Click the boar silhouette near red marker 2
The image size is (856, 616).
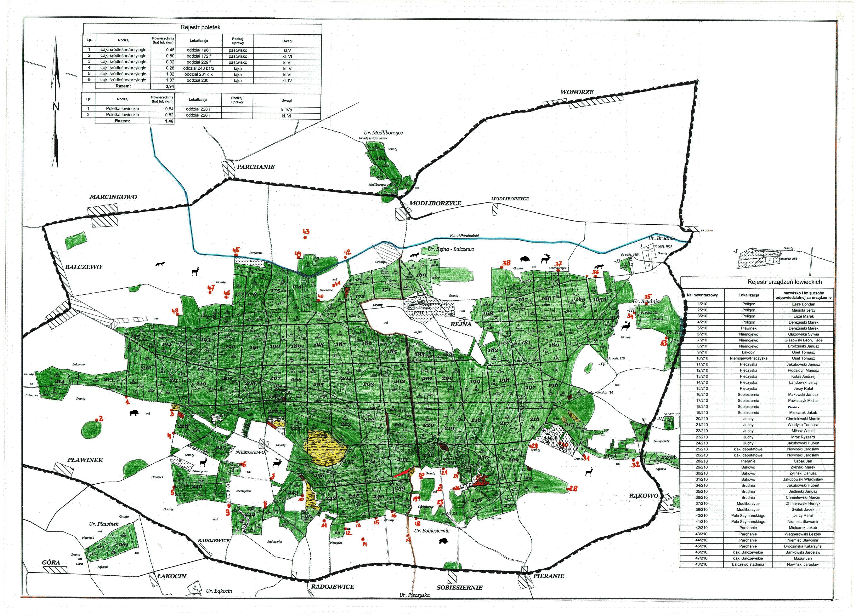point(134,413)
